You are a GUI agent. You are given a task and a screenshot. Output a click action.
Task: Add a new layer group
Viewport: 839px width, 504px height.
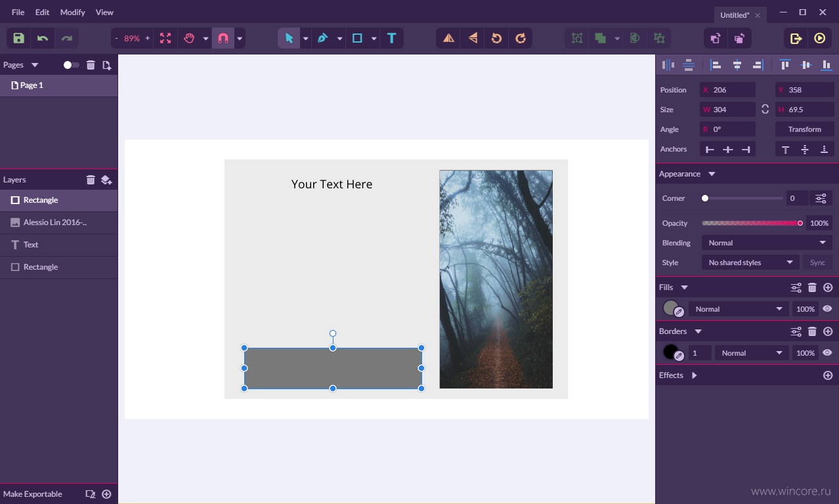pos(106,180)
